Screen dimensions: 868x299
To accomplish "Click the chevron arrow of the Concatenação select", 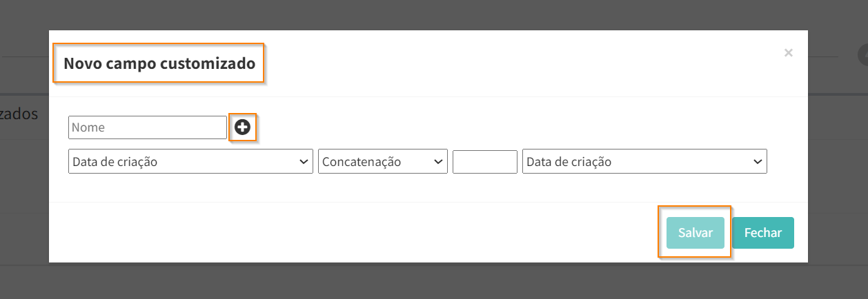I will [438, 162].
